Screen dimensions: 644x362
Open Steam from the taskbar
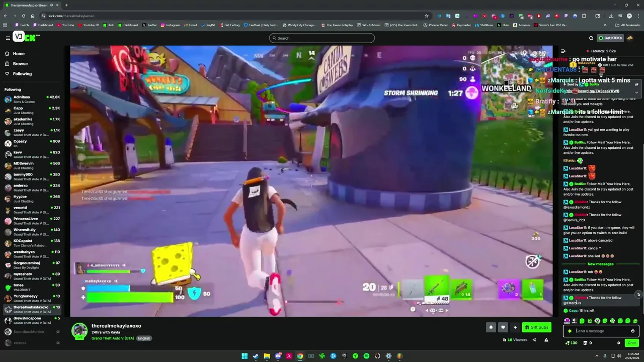(256, 356)
